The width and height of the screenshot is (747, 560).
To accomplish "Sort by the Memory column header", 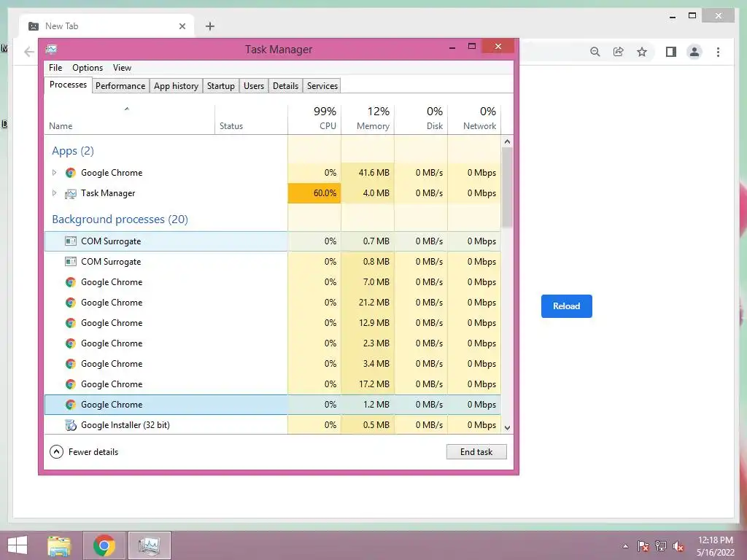I will pyautogui.click(x=368, y=119).
